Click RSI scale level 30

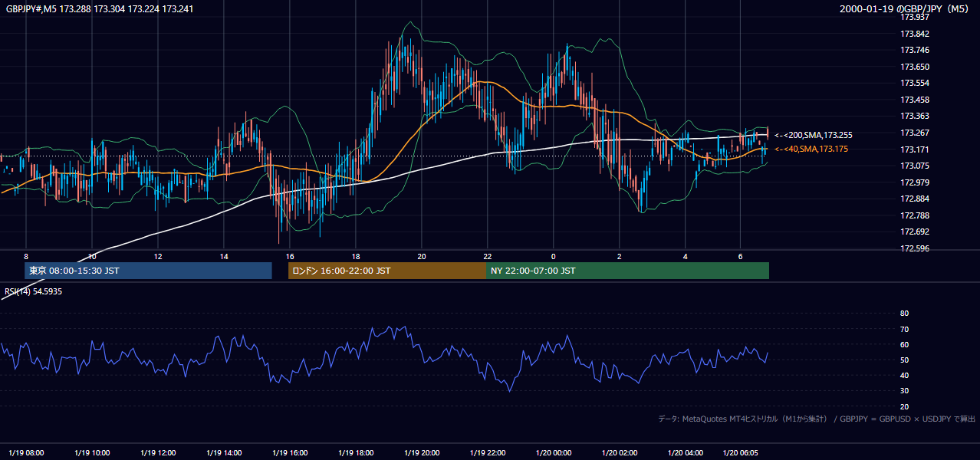(x=904, y=391)
